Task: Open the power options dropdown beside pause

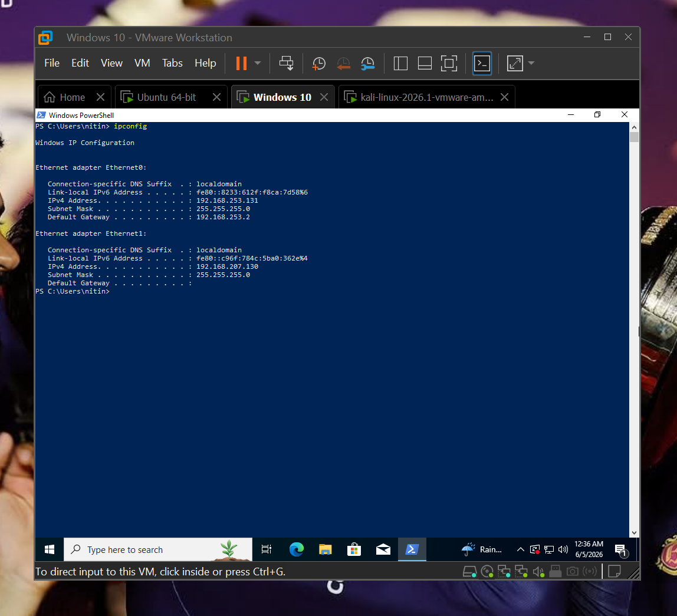Action: click(x=258, y=64)
